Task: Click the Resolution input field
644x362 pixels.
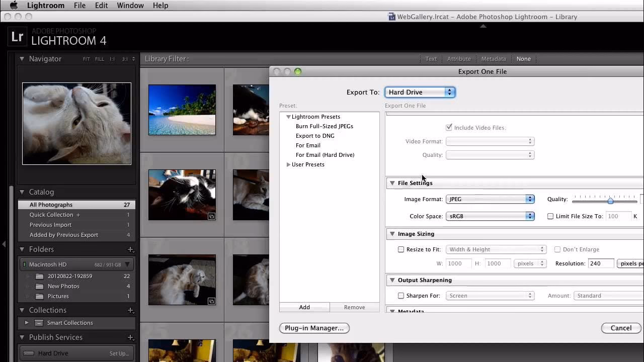Action: click(x=601, y=263)
